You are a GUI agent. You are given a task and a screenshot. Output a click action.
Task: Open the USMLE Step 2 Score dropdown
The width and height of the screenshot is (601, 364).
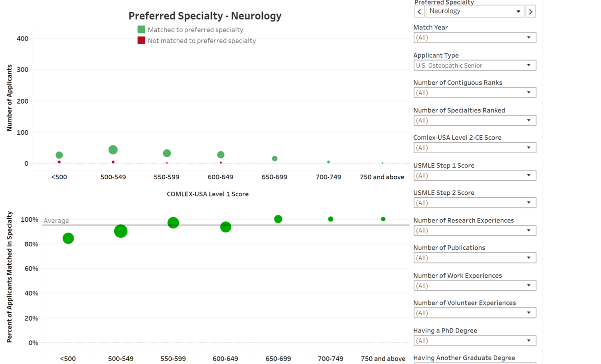pyautogui.click(x=474, y=203)
